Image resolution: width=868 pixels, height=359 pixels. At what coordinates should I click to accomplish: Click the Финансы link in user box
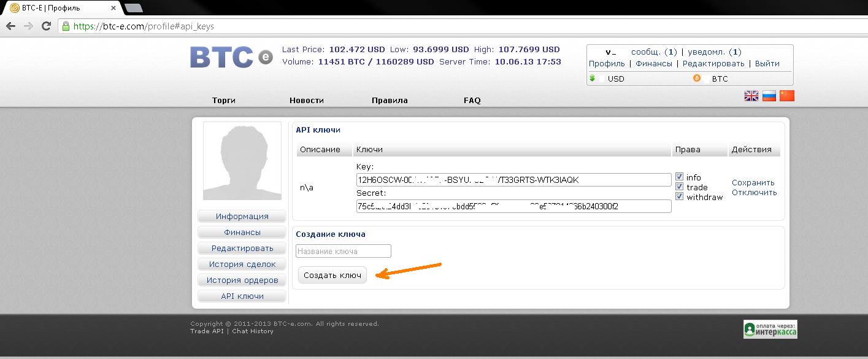654,63
